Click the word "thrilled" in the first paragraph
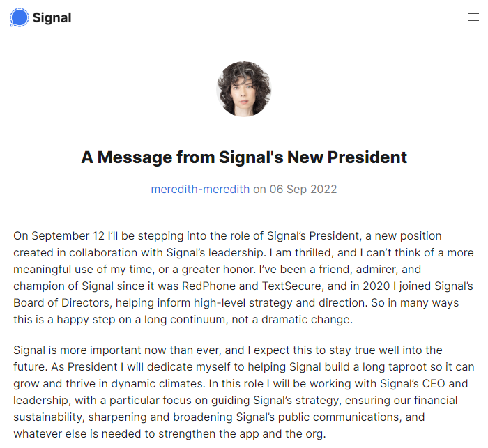The width and height of the screenshot is (488, 448). [314, 253]
